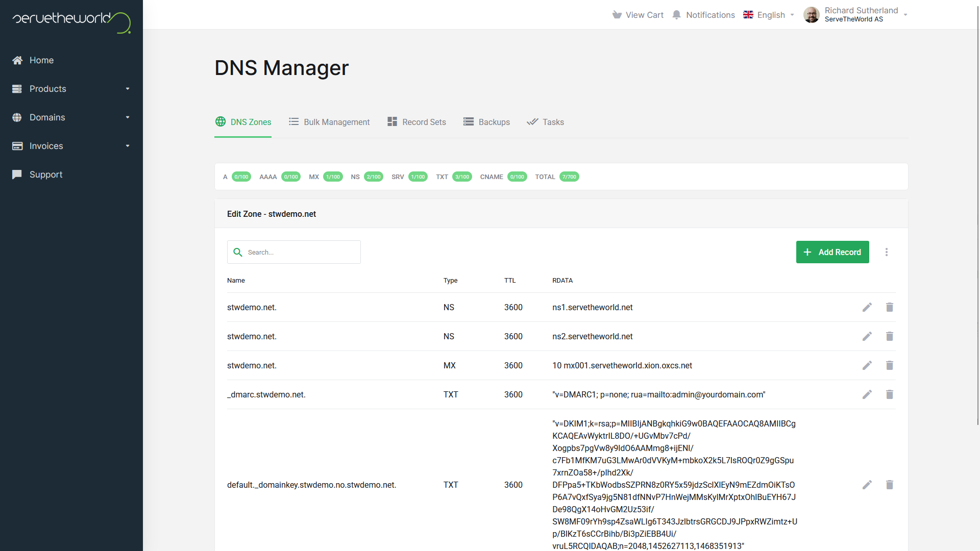The width and height of the screenshot is (980, 551).
Task: Click the Add Record button
Action: [832, 252]
